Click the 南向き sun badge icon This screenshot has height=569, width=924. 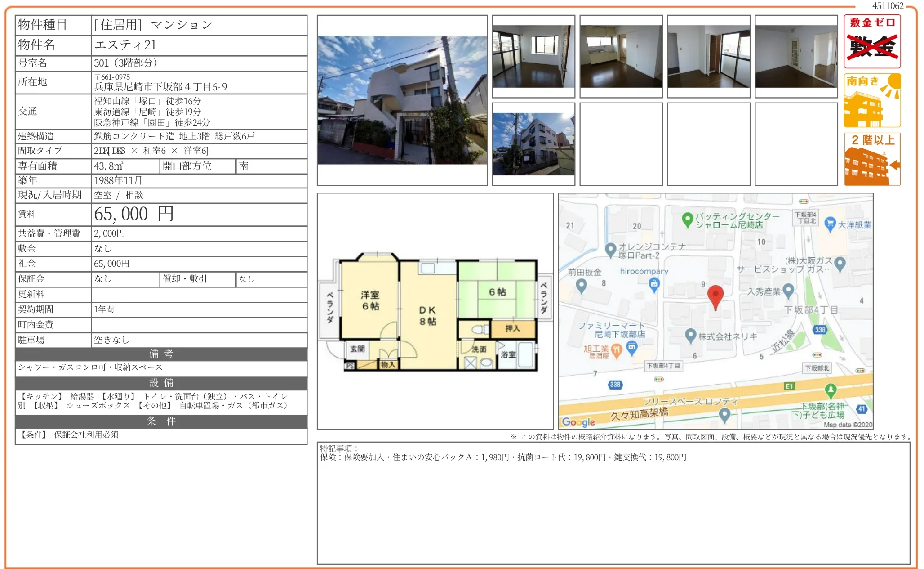click(x=872, y=100)
